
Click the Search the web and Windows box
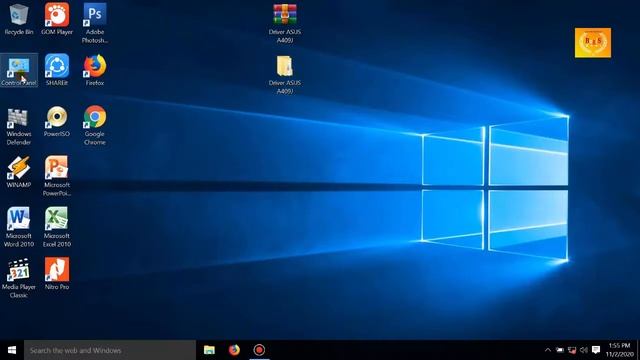click(110, 350)
